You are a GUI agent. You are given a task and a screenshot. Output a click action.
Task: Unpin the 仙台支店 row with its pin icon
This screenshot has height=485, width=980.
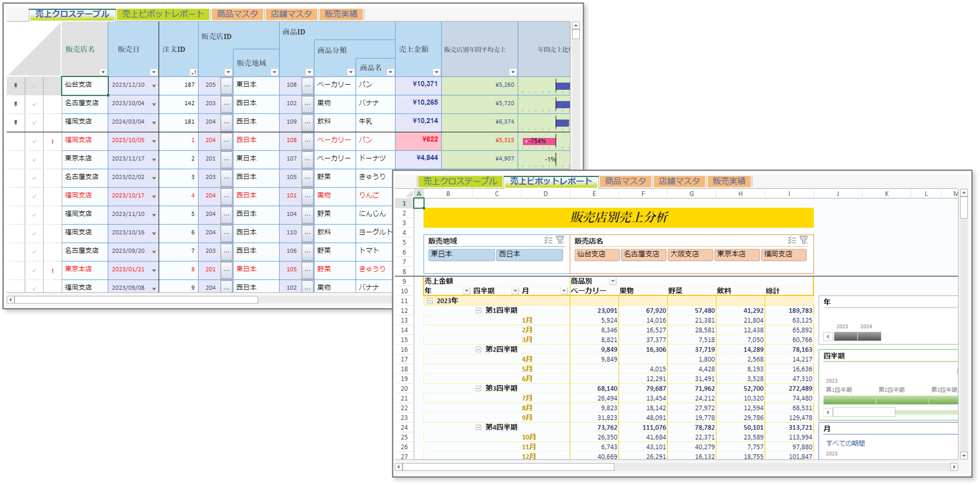pyautogui.click(x=16, y=86)
